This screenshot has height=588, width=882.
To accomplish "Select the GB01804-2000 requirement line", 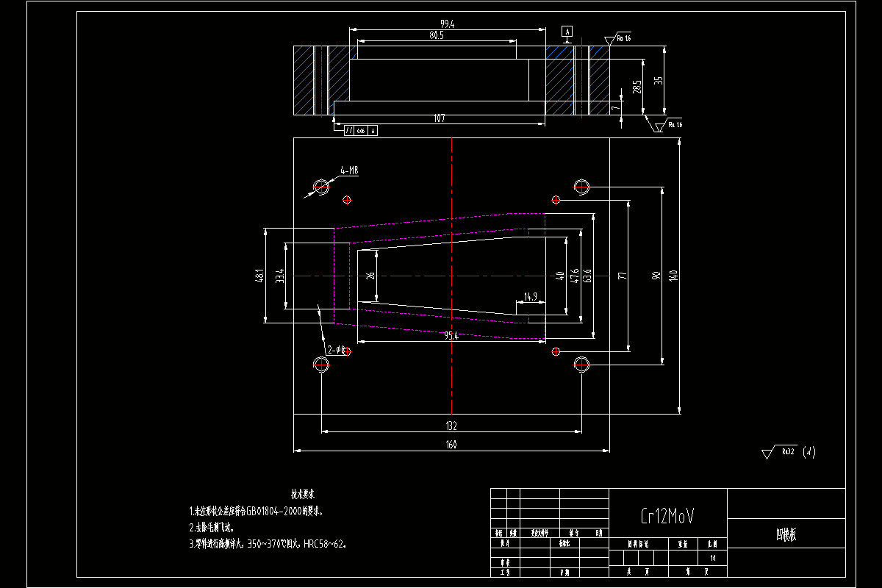I will coord(257,511).
